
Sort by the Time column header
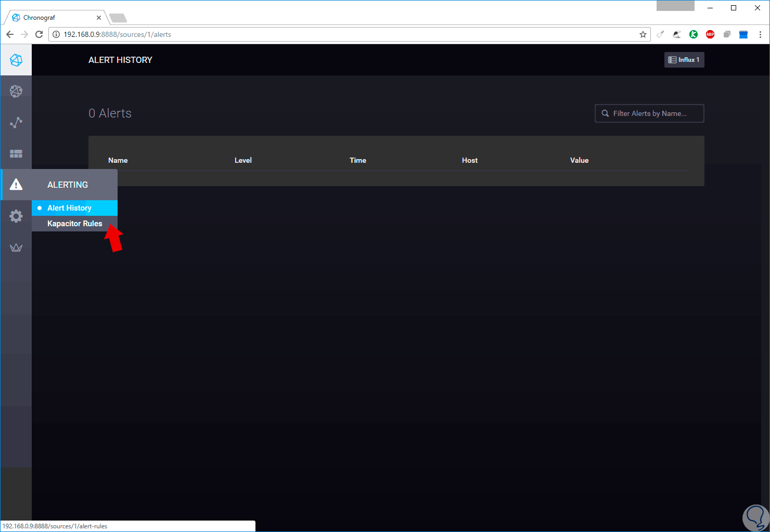tap(358, 160)
